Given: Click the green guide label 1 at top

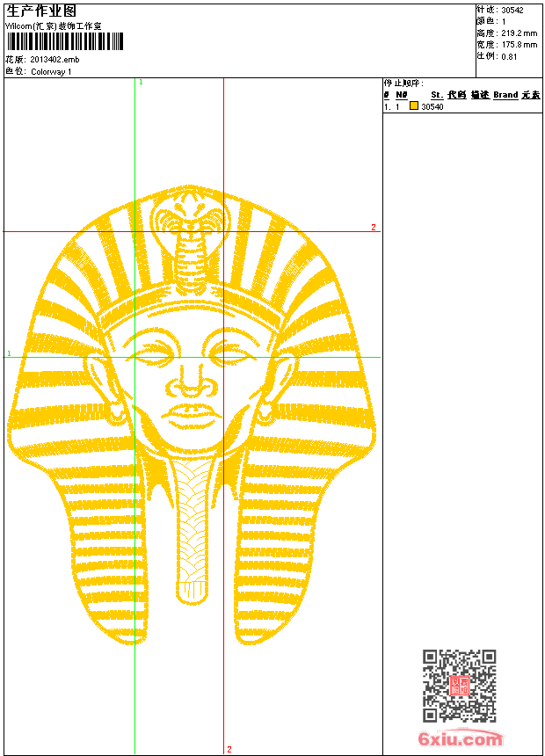Looking at the screenshot, I should [x=141, y=83].
